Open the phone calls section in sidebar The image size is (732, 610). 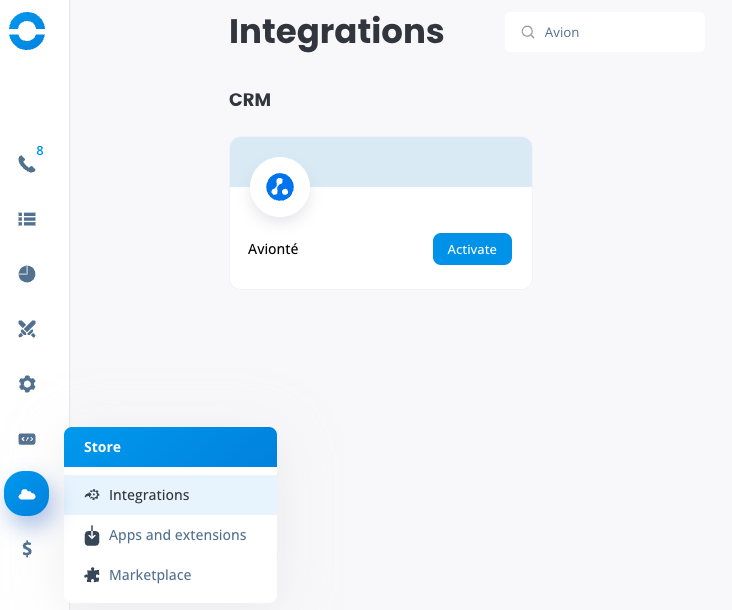(x=27, y=164)
